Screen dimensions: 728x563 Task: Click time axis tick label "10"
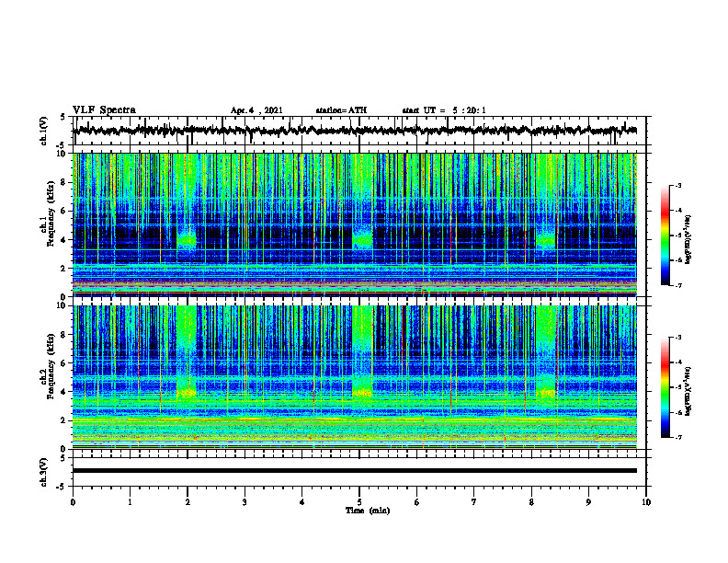click(x=646, y=502)
